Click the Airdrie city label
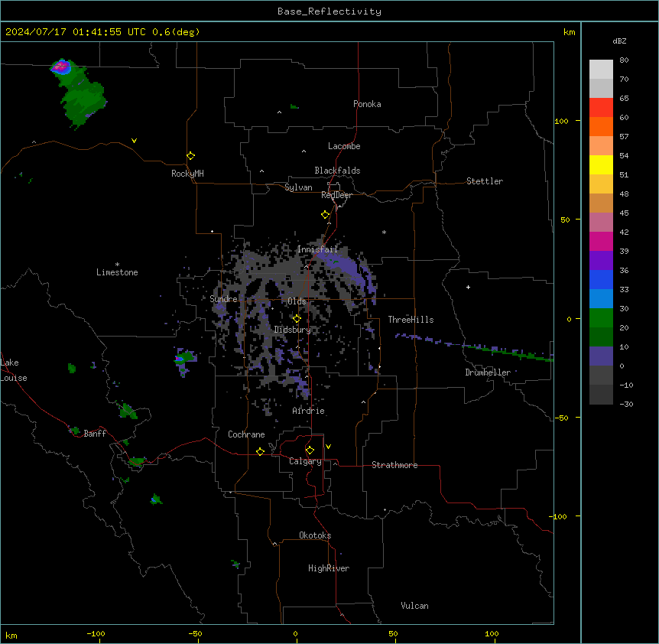 coord(309,411)
